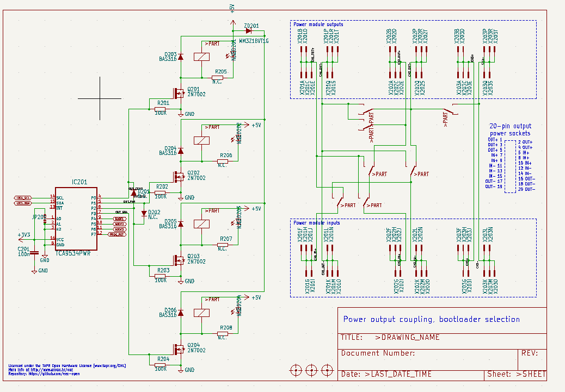Click the R203 100K resistor symbol
Screen dimensions: 565x392
point(161,276)
